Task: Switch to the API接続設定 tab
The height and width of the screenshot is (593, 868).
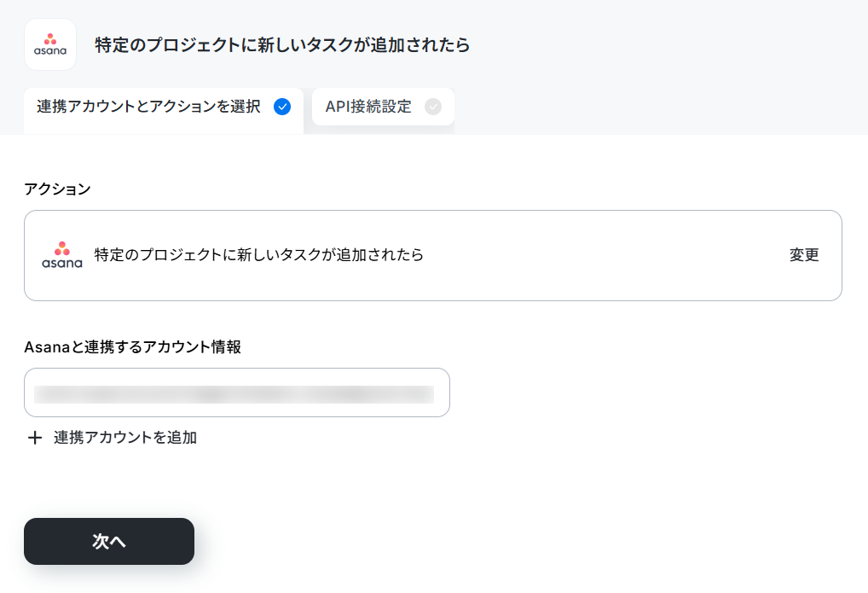Action: [x=383, y=107]
